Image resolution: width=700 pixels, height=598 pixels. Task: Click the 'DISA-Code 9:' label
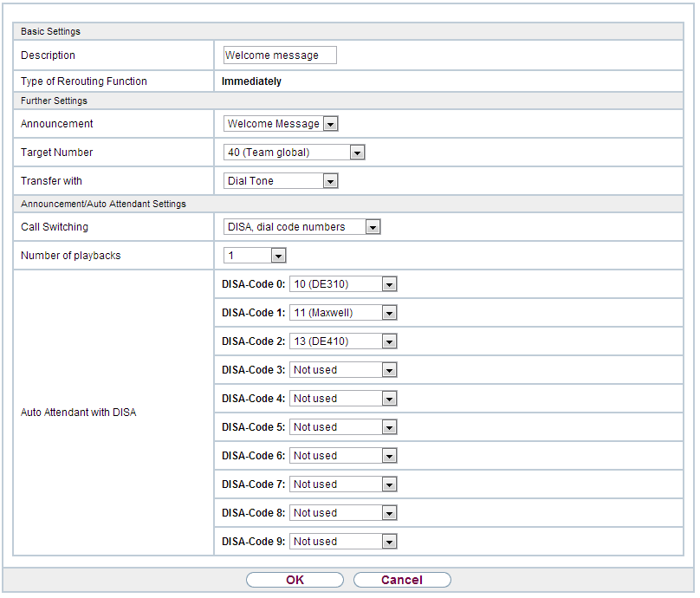(x=254, y=542)
